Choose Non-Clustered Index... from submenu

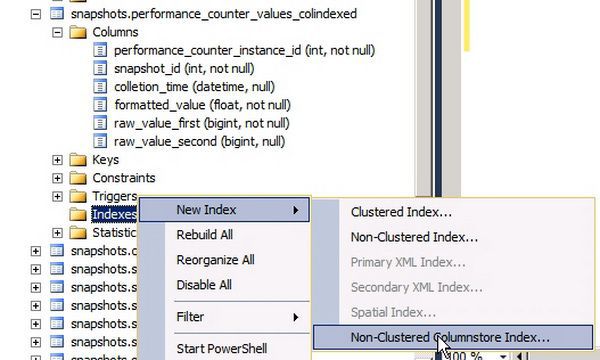pos(414,237)
